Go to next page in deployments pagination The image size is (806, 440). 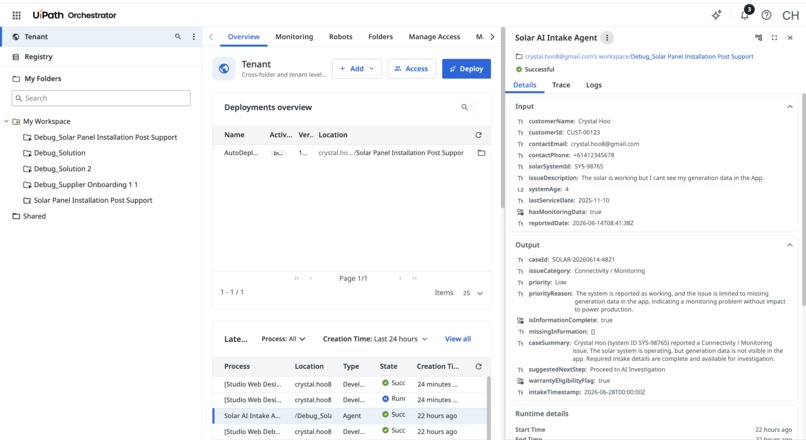pyautogui.click(x=400, y=278)
